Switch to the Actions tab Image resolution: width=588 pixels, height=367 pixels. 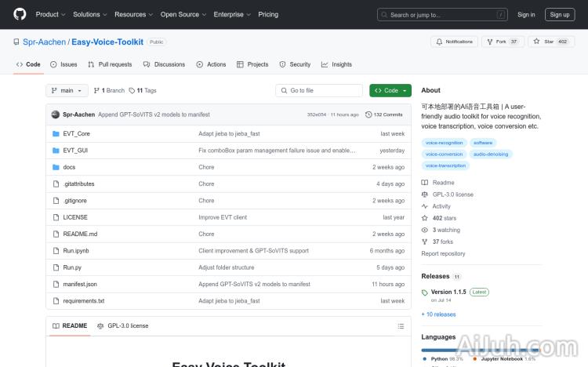pyautogui.click(x=211, y=64)
